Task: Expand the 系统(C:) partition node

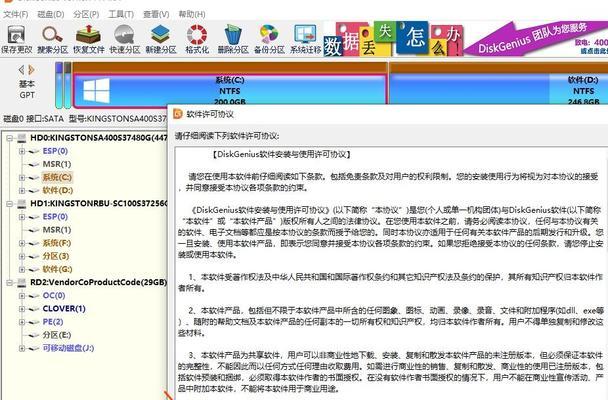Action: coord(22,178)
